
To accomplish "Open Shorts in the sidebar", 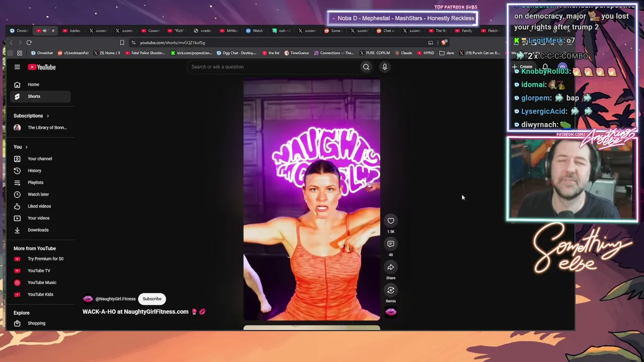I will tap(40, 97).
